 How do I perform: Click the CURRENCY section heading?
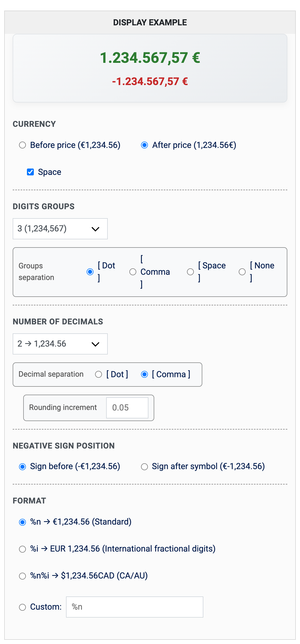(x=34, y=124)
